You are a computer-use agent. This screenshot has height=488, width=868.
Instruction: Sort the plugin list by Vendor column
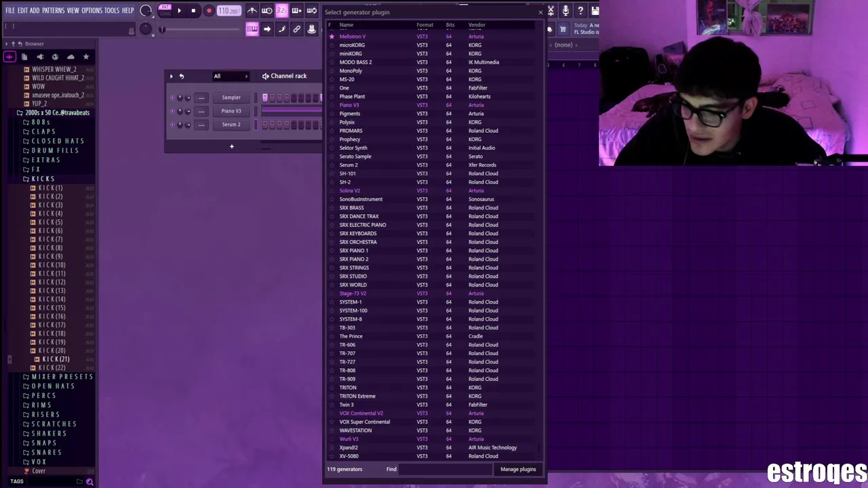pyautogui.click(x=477, y=25)
